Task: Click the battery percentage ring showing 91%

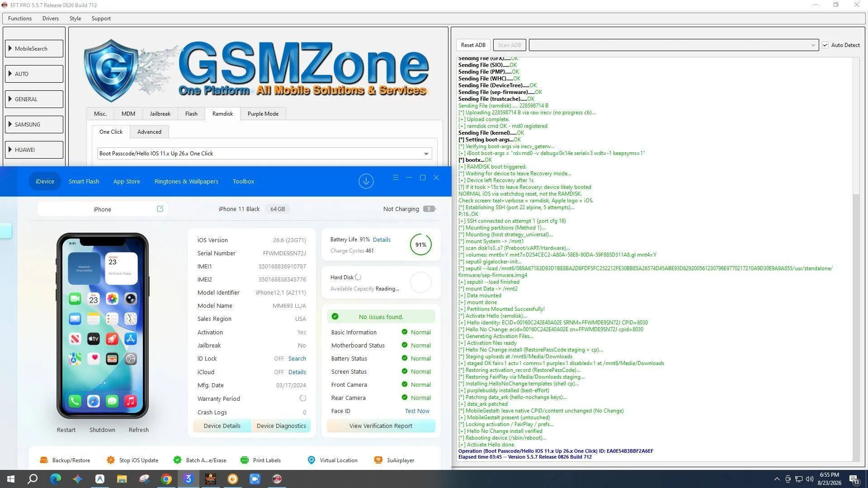Action: [421, 244]
